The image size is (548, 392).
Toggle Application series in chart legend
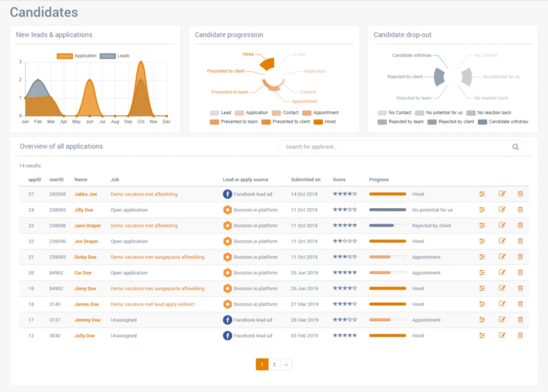[77, 56]
